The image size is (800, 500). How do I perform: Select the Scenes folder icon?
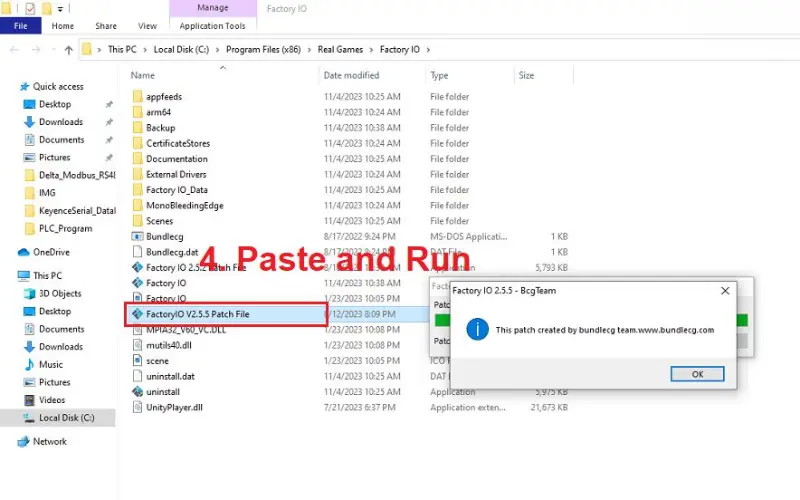pos(137,221)
